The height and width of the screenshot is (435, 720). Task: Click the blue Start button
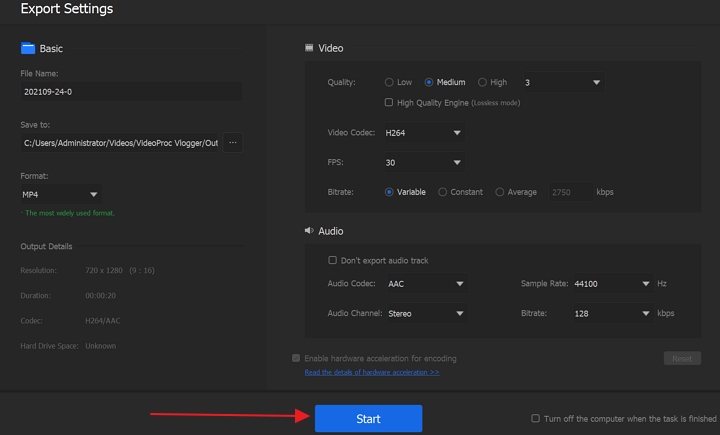[x=368, y=418]
